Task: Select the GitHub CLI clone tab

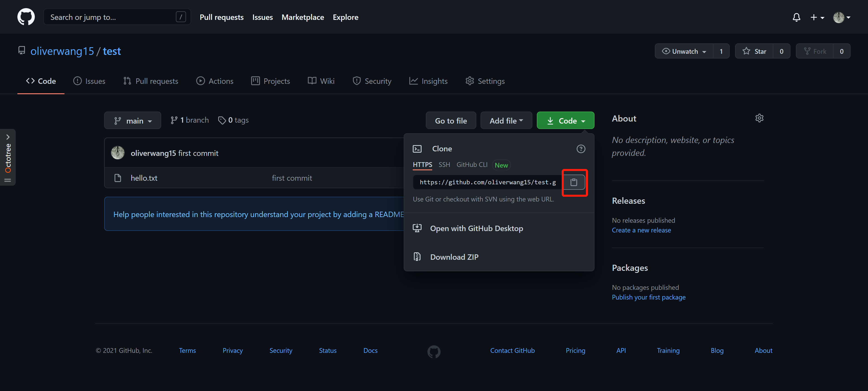Action: [472, 165]
